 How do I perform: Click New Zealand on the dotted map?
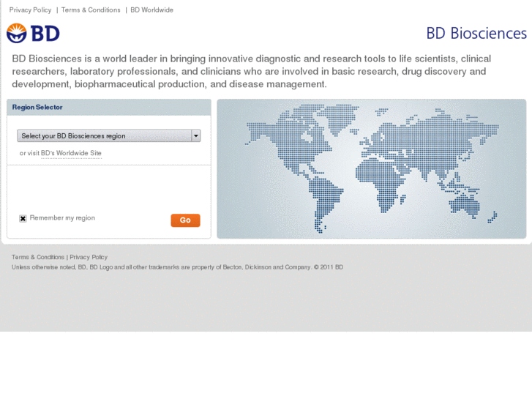(492, 217)
